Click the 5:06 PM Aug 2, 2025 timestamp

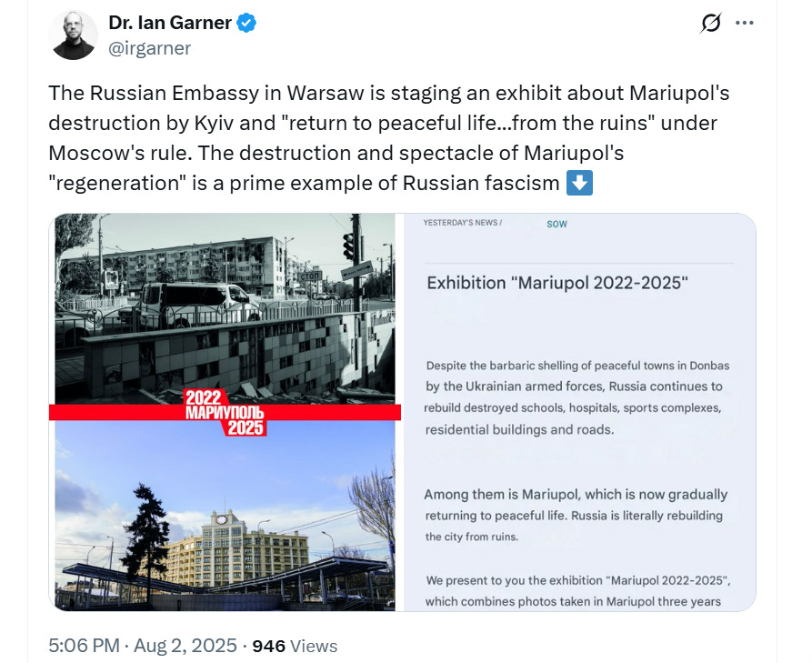coord(143,646)
